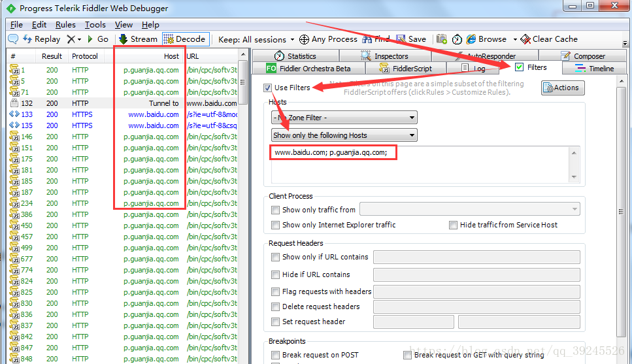Check Break request on GET with query string
Image resolution: width=632 pixels, height=364 pixels.
[x=407, y=355]
